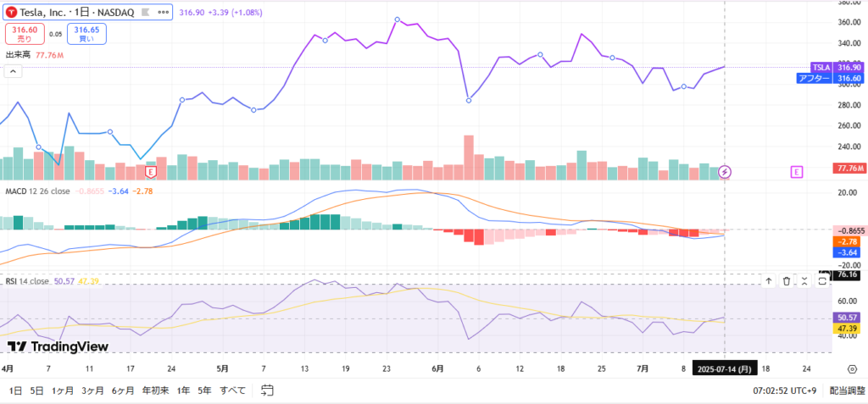868x404 pixels.
Task: Click the 316.65 買い buy button
Action: 86,34
